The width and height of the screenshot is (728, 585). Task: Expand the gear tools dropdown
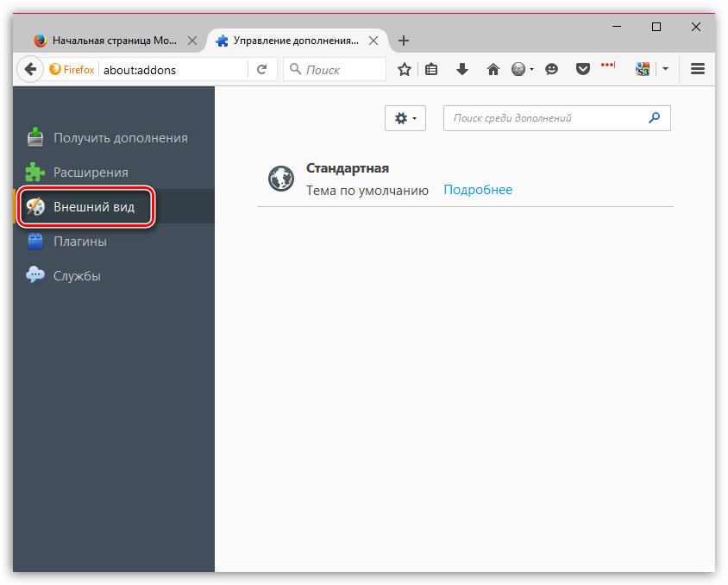(405, 118)
